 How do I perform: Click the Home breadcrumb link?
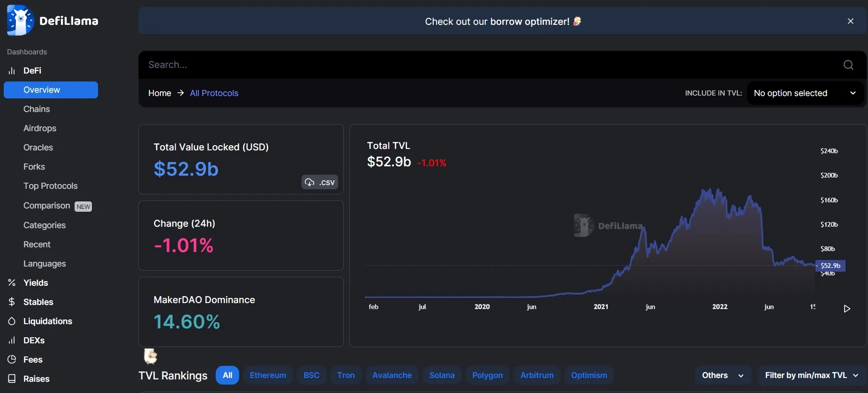pos(159,93)
